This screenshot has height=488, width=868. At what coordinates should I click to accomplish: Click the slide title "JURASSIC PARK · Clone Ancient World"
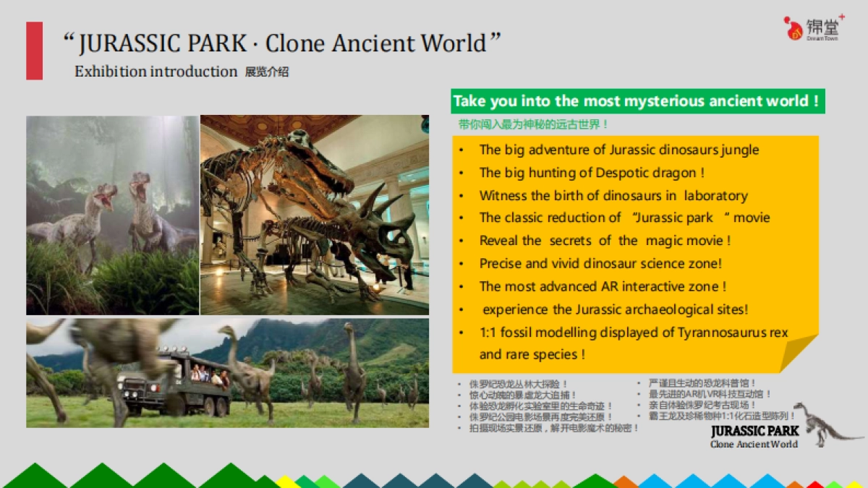282,43
